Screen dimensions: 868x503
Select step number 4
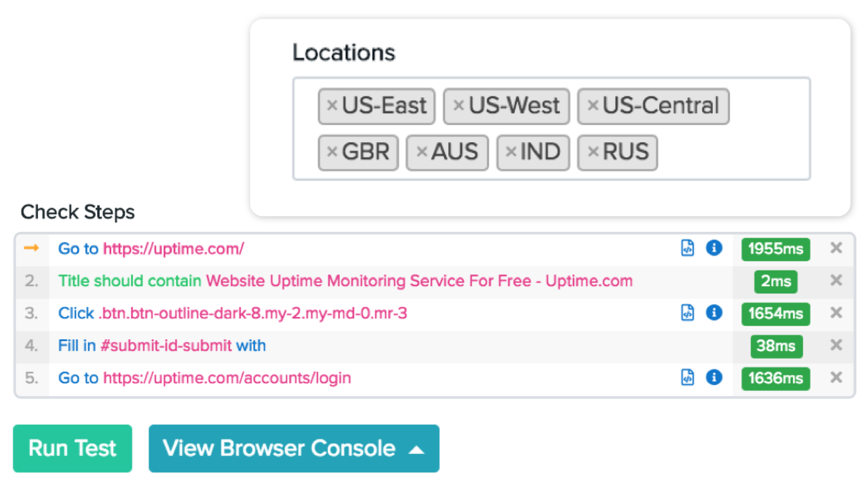31,345
